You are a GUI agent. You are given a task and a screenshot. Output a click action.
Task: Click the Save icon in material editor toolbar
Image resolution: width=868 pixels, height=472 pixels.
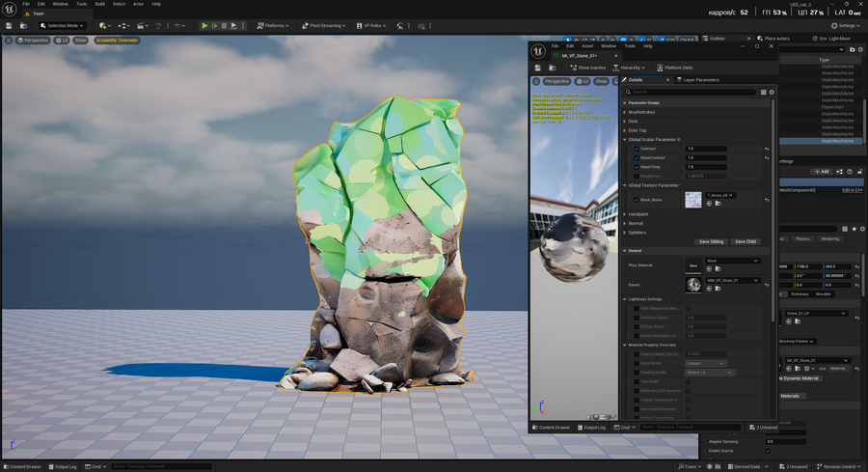(539, 68)
